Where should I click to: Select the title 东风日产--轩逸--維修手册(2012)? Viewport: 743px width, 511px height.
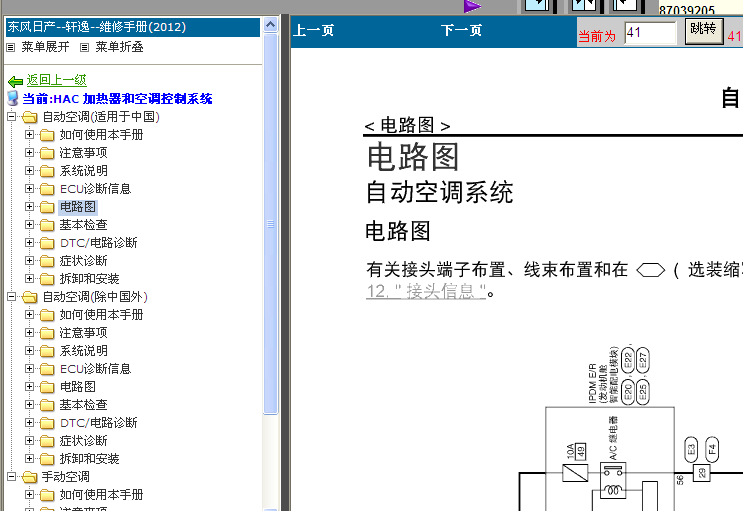click(97, 27)
